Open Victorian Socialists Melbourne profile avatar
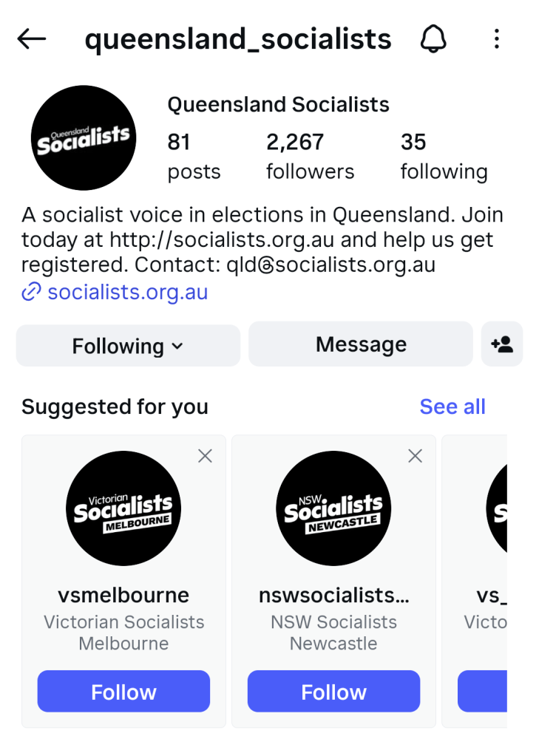This screenshot has width=539, height=756. pyautogui.click(x=123, y=508)
